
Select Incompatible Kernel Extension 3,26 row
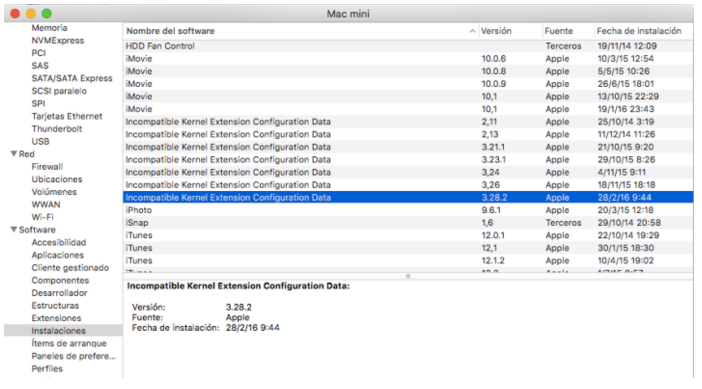point(408,185)
